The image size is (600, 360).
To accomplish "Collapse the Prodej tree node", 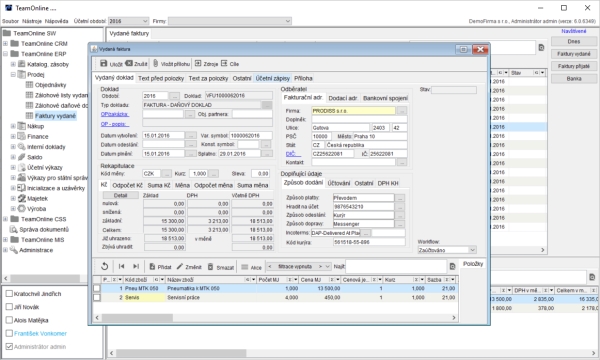I will 13,74.
